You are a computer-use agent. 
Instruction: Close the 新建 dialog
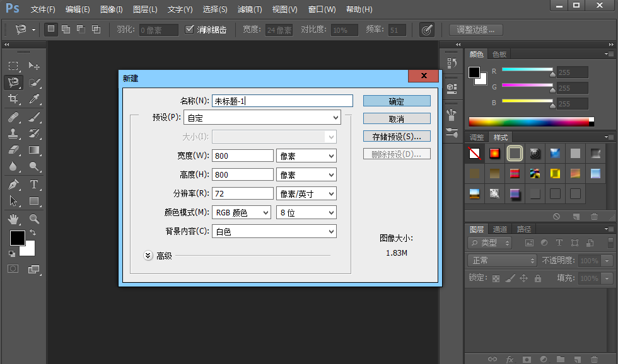(x=424, y=76)
